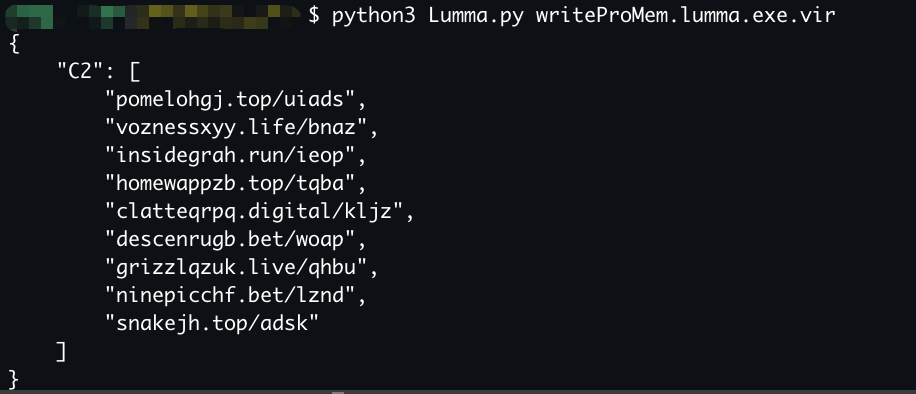Click the voznessxyy.life/bnaz entry
Image resolution: width=916 pixels, height=394 pixels.
tap(242, 127)
